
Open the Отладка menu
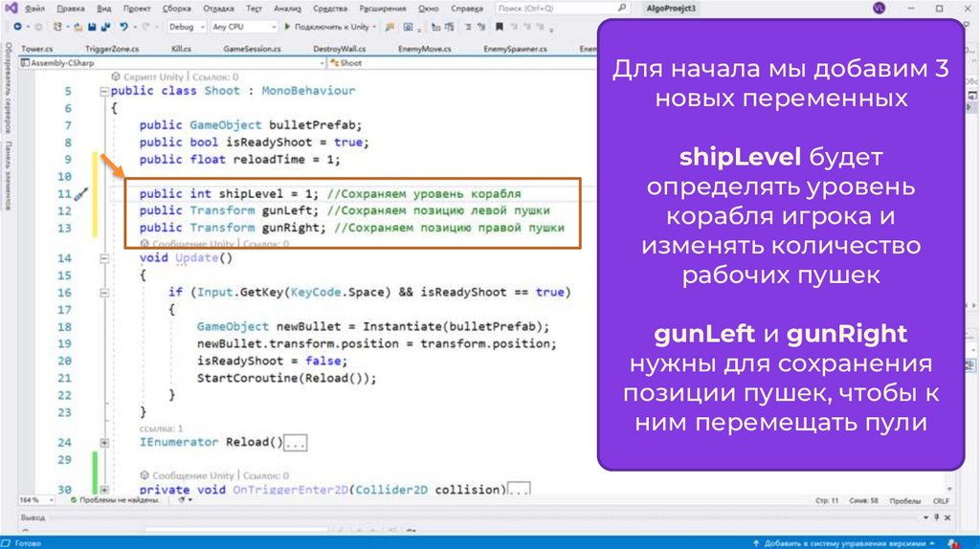point(219,9)
